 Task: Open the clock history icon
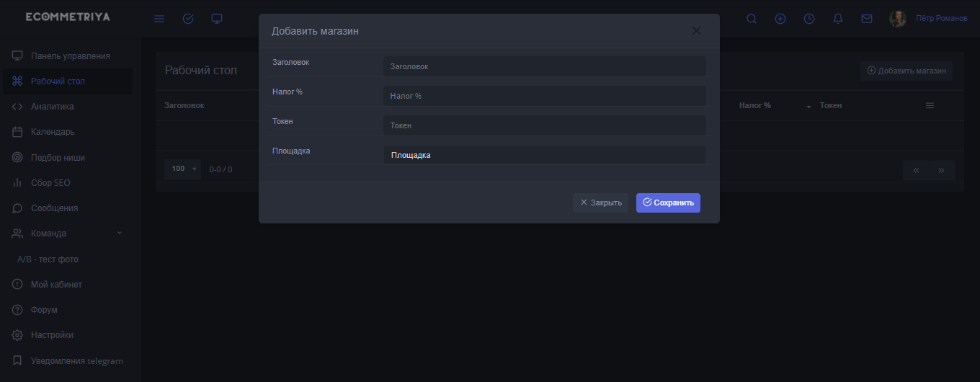[x=809, y=19]
